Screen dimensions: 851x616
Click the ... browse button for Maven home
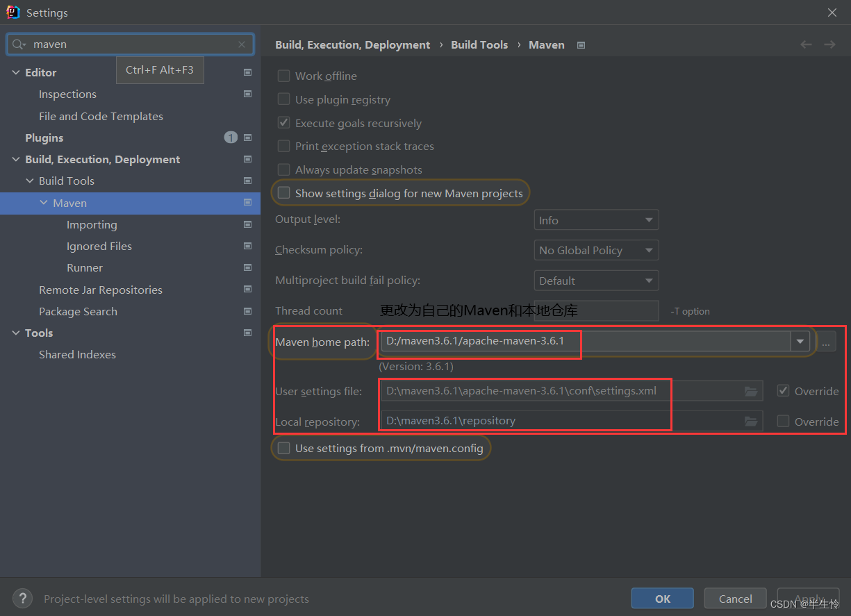click(x=825, y=342)
